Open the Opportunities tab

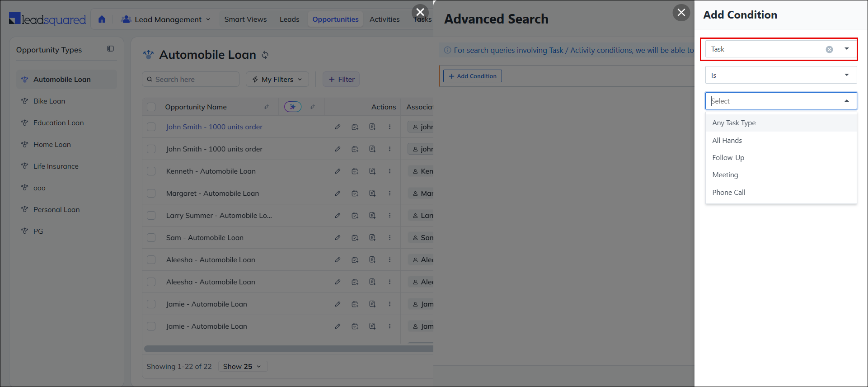(x=335, y=19)
